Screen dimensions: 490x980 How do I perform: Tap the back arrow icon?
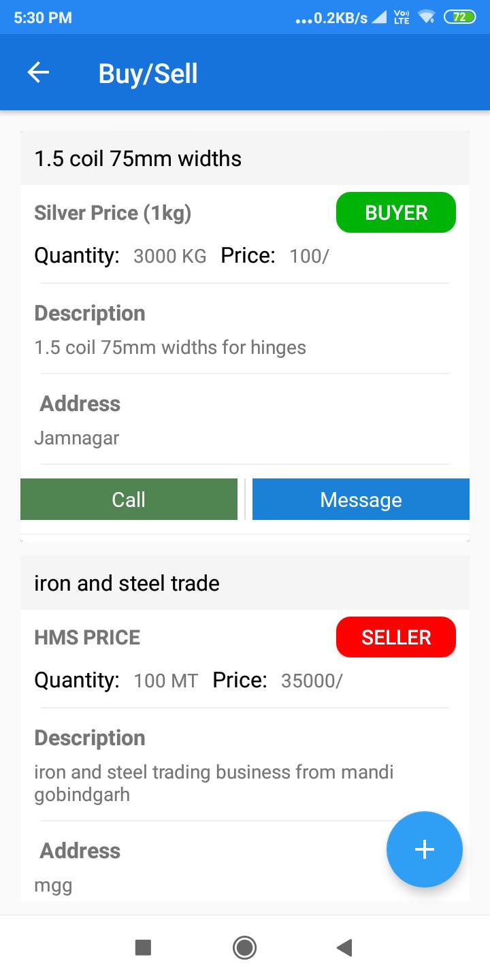click(x=39, y=73)
